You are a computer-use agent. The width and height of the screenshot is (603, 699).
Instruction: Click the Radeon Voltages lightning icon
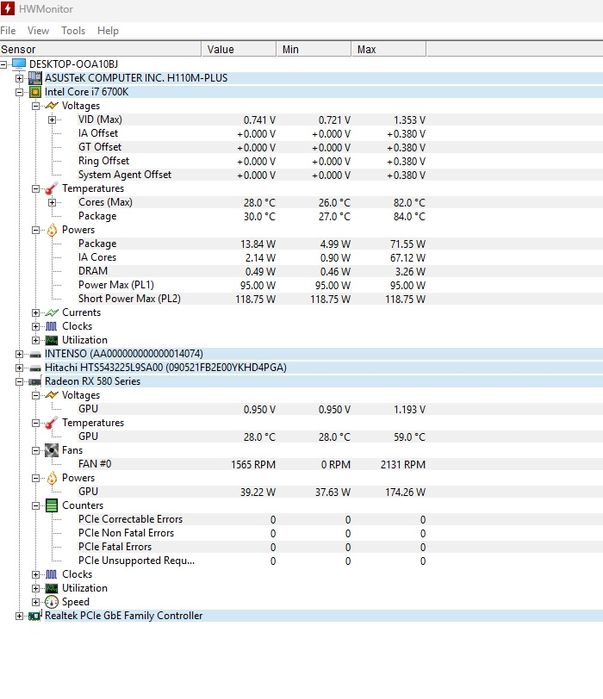pos(52,395)
